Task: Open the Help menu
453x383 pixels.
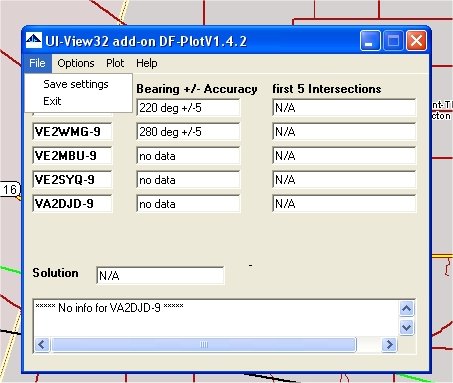Action: pyautogui.click(x=147, y=63)
